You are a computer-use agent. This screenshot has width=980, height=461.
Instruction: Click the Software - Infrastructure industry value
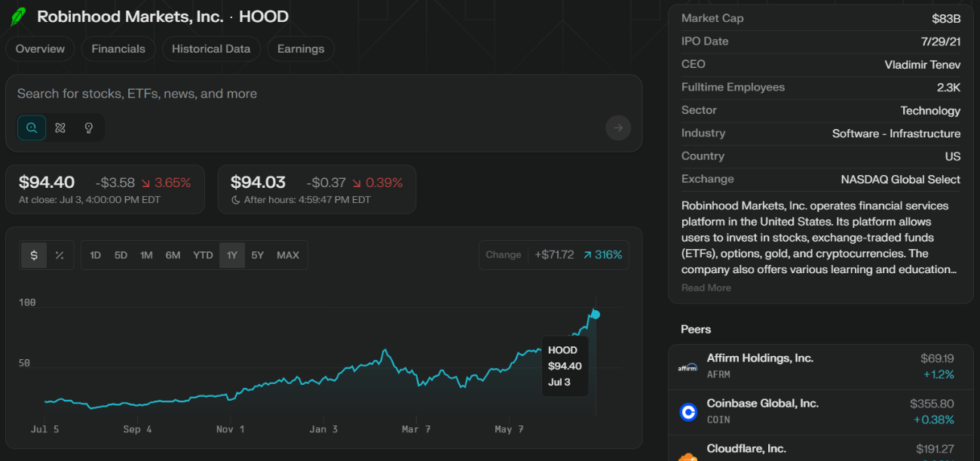coord(896,134)
